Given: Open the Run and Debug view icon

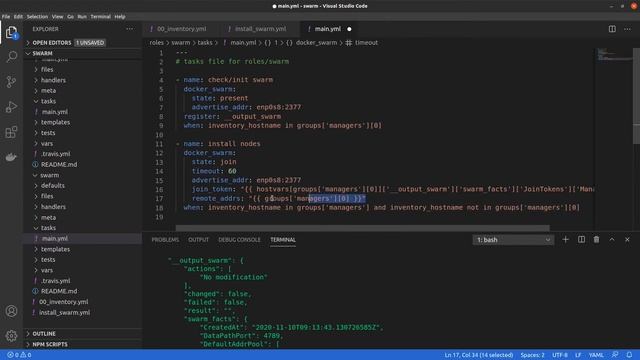Looking at the screenshot, I should click(x=11, y=107).
